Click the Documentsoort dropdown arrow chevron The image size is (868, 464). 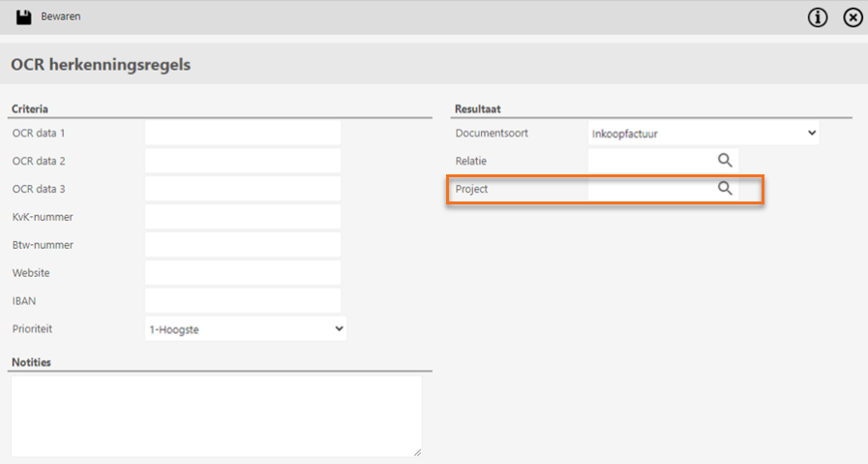coord(812,133)
